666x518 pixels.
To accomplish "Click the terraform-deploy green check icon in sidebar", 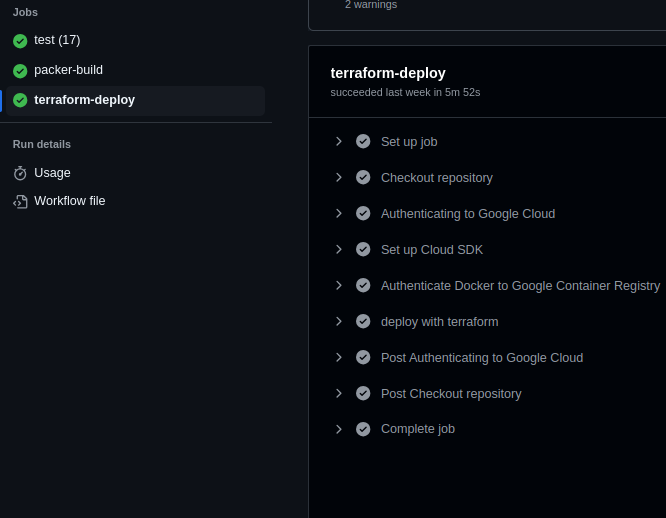I will (x=20, y=100).
